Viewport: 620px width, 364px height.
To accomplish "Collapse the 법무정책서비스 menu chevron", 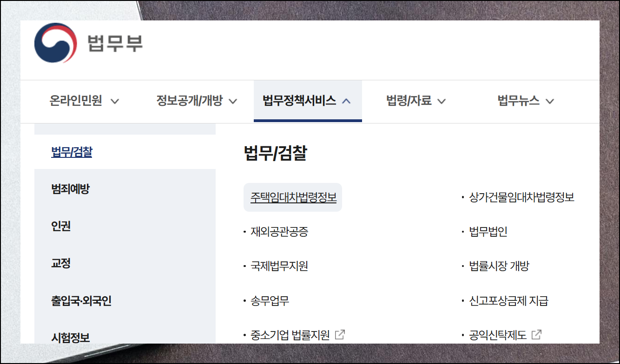I will 346,101.
